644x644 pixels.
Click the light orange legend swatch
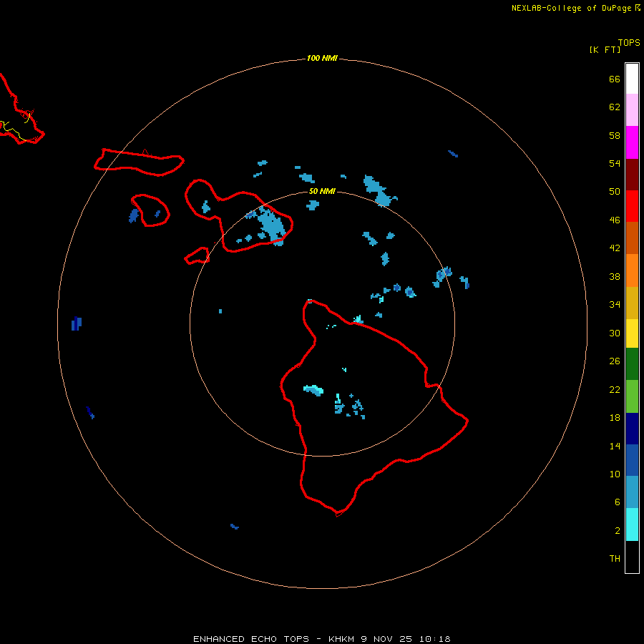(632, 270)
